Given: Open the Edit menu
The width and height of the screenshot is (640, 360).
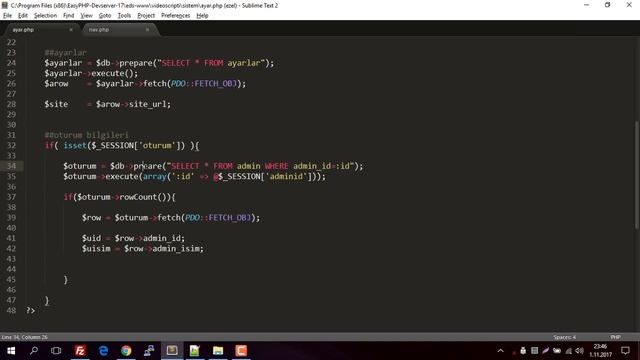Looking at the screenshot, I should click(x=23, y=16).
